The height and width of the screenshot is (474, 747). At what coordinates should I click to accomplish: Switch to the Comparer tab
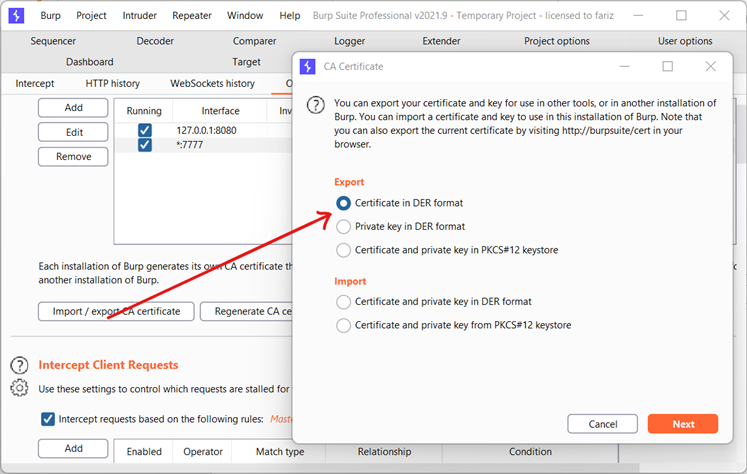[x=254, y=41]
